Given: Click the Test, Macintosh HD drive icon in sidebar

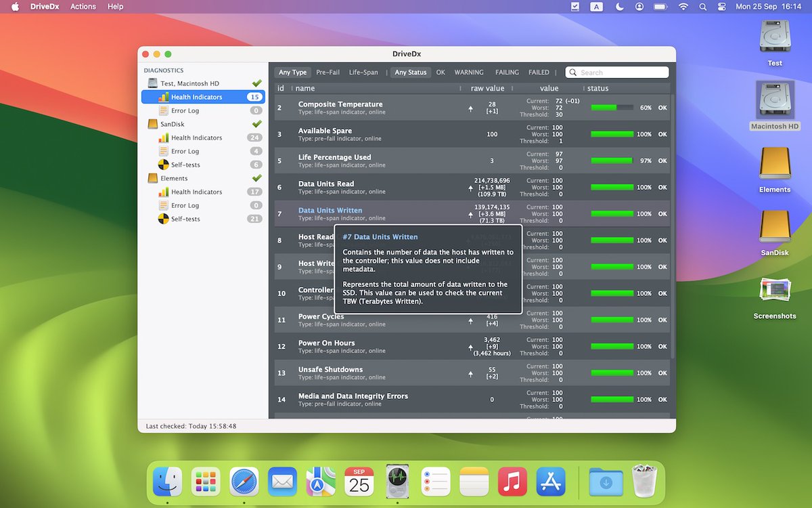Looking at the screenshot, I should 153,83.
